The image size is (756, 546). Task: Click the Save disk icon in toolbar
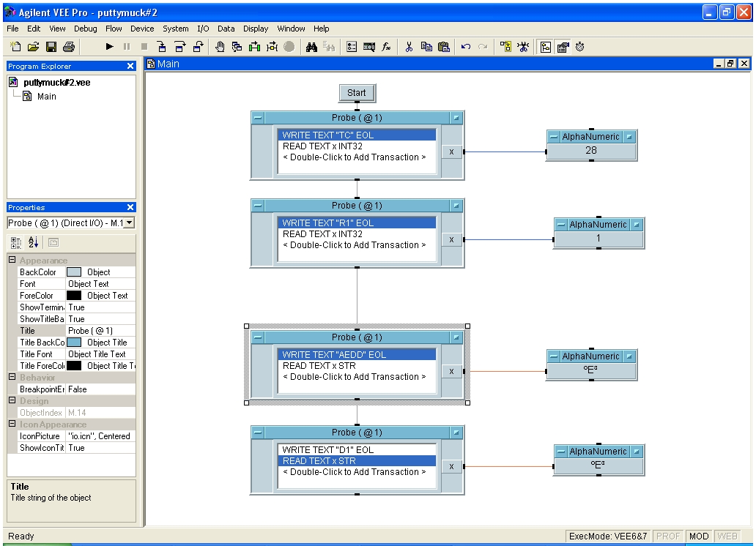point(51,47)
